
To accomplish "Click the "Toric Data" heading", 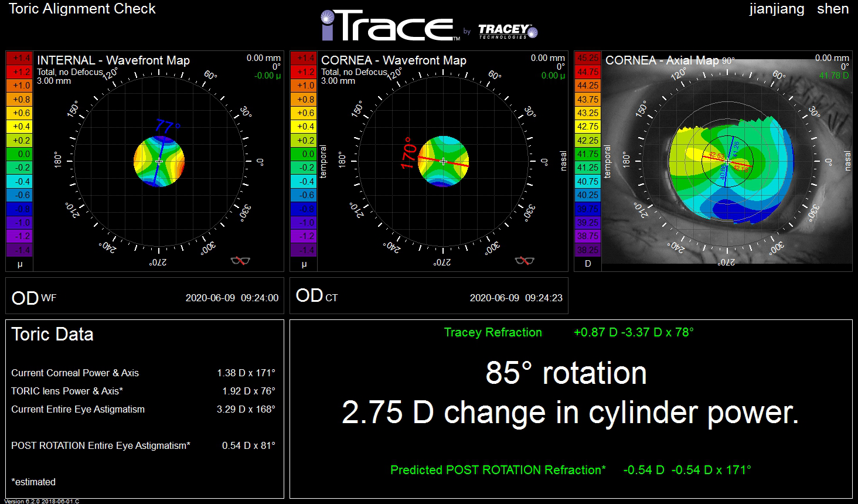I will [52, 334].
